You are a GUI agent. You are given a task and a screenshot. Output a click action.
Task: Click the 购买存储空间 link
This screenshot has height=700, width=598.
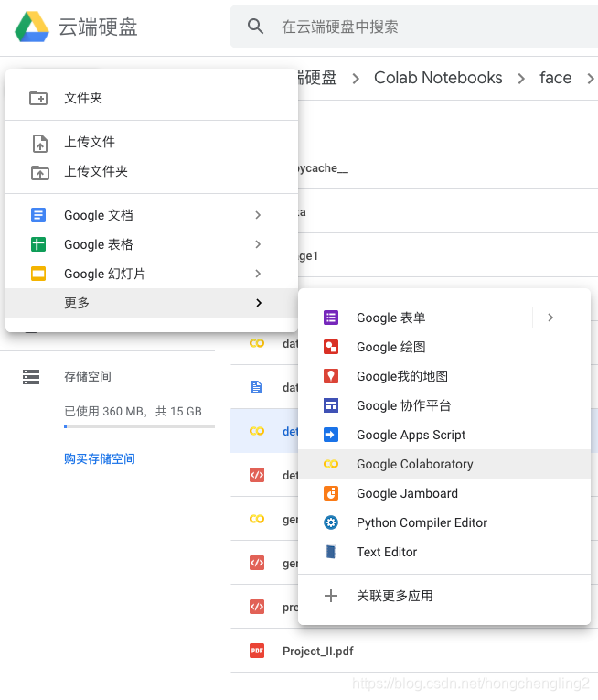(100, 459)
